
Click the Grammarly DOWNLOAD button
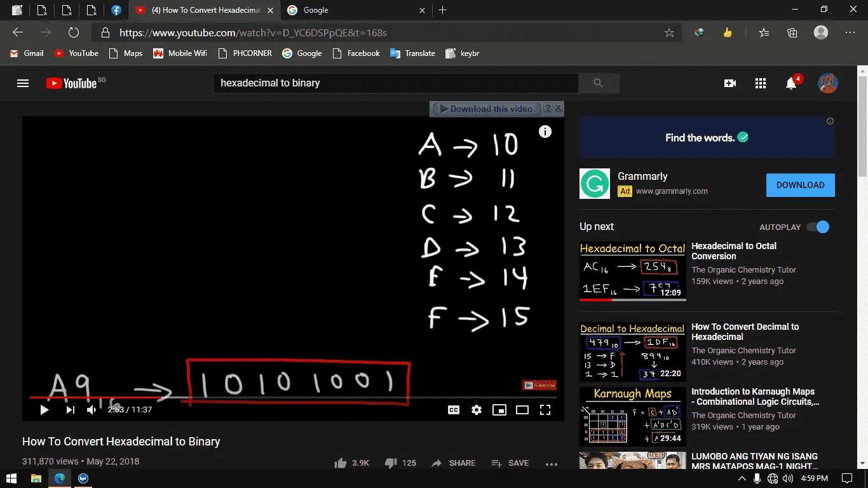point(801,185)
